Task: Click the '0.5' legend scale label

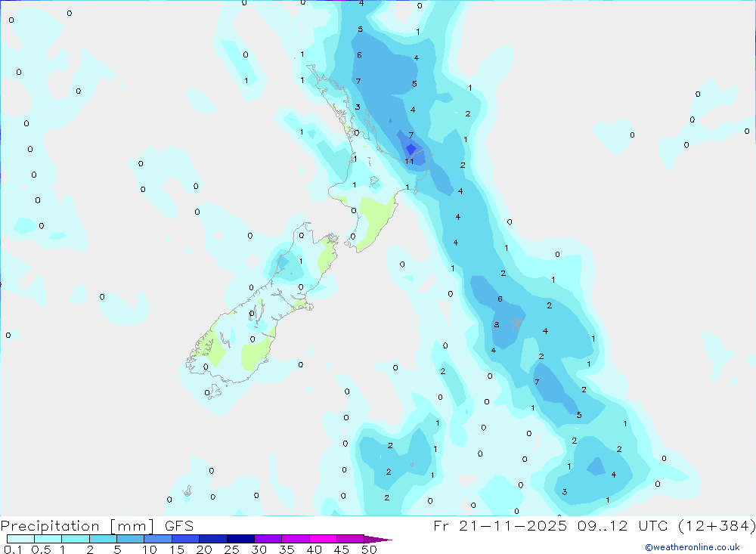Action: click(41, 549)
